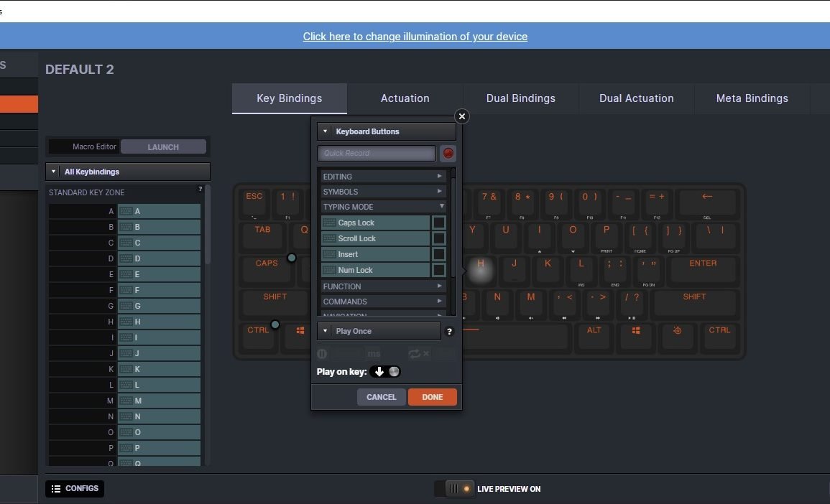Click the keyboard icon beside Insert
830x504 pixels.
[x=329, y=254]
